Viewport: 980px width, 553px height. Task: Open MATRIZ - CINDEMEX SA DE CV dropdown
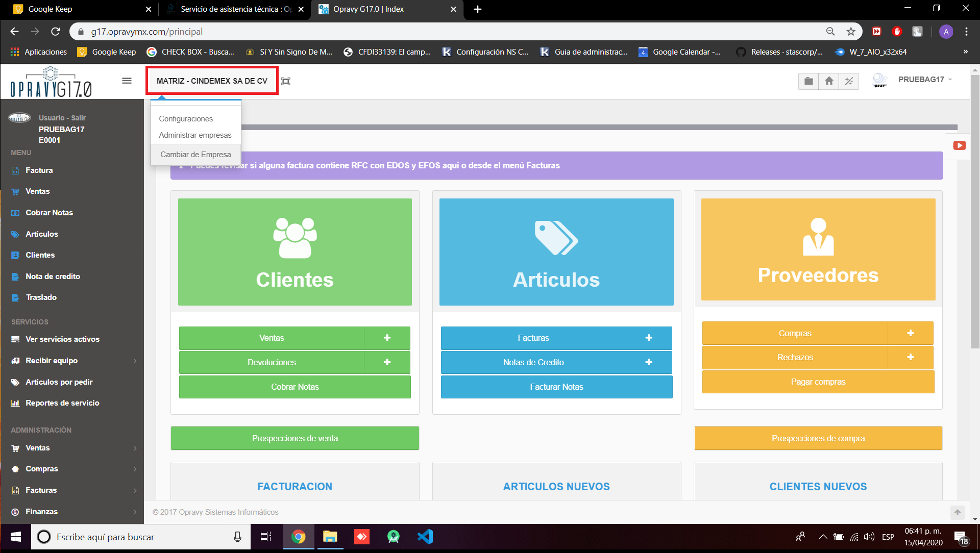click(x=212, y=81)
